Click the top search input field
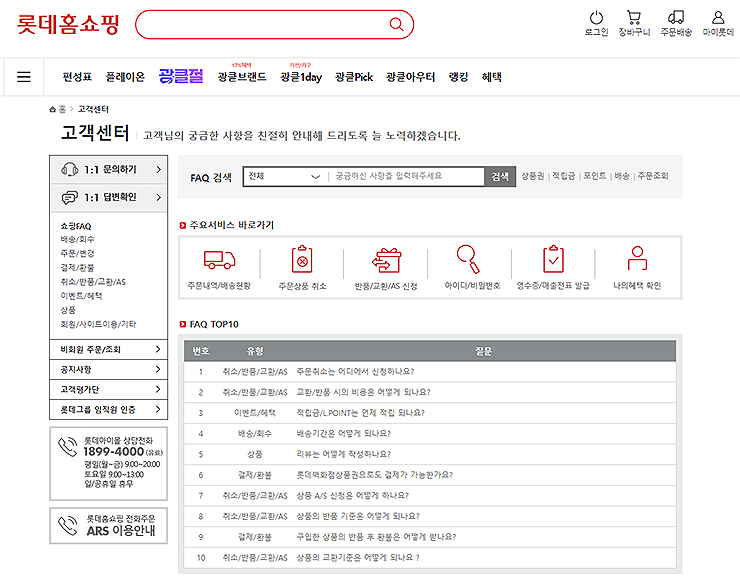Image resolution: width=740 pixels, height=580 pixels. point(264,25)
